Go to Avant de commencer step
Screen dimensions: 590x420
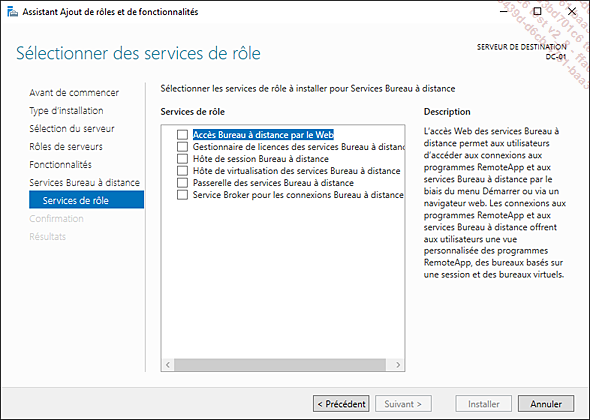point(74,93)
